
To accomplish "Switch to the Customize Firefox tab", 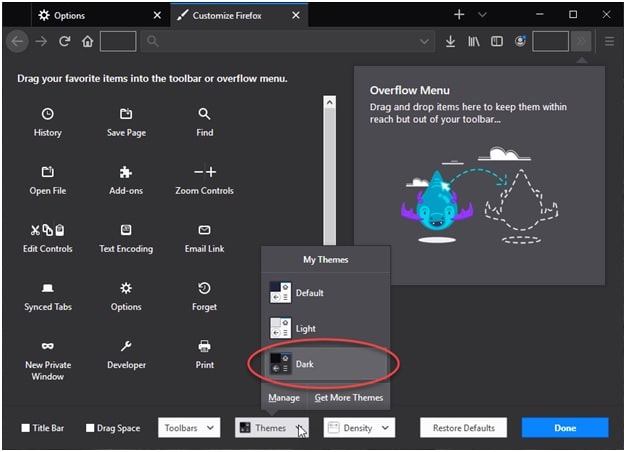I will (240, 15).
